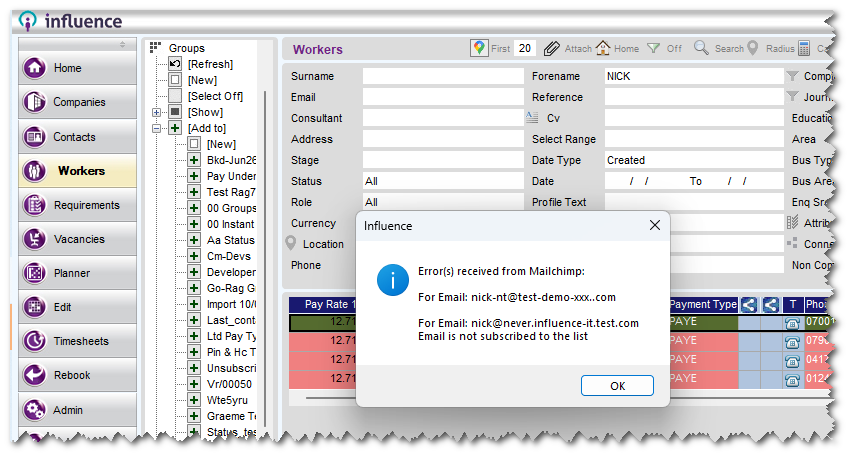
Task: Collapse the [Add to] tree node
Action: [x=157, y=128]
